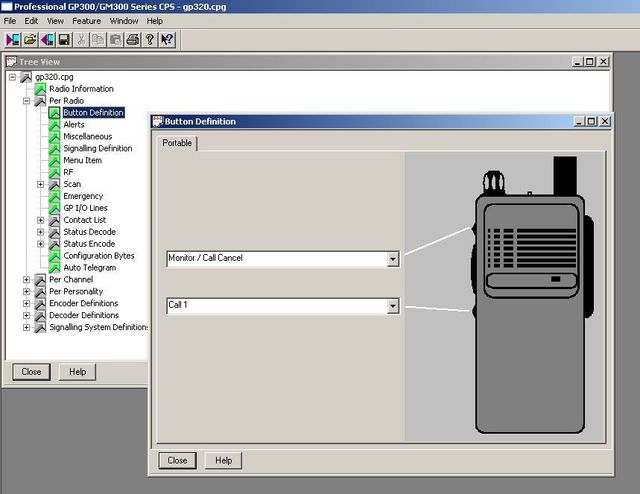
Task: Open the Feature menu
Action: tap(87, 21)
